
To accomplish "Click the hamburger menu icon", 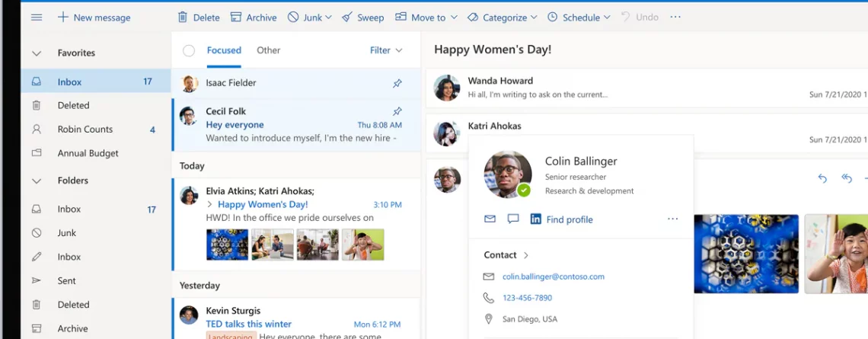I will 36,17.
